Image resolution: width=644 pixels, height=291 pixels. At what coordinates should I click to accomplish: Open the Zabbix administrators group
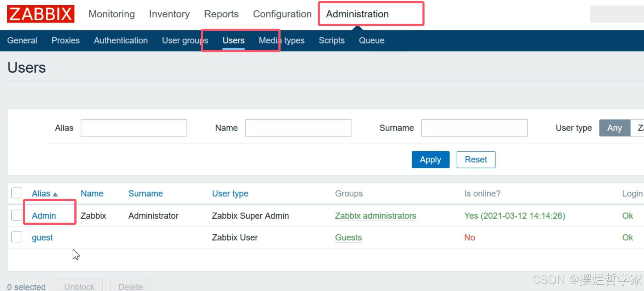(375, 216)
